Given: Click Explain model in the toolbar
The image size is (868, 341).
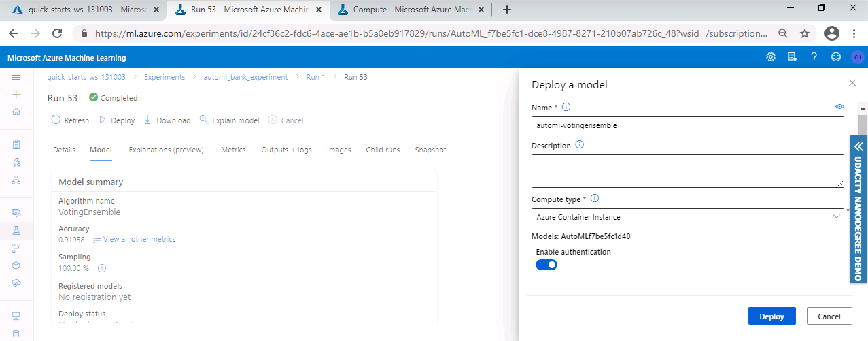Looking at the screenshot, I should (x=229, y=120).
